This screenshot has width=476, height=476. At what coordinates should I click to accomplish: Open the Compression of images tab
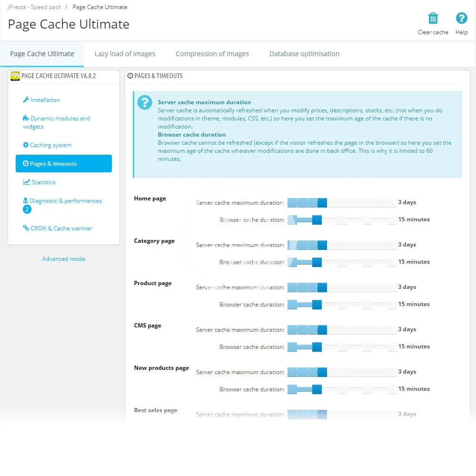pos(212,54)
